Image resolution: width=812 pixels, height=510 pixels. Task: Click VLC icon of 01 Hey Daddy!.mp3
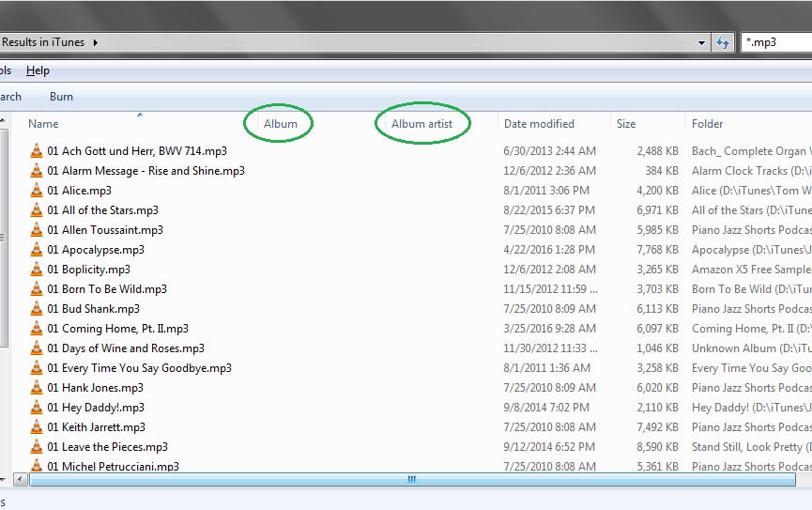click(37, 407)
